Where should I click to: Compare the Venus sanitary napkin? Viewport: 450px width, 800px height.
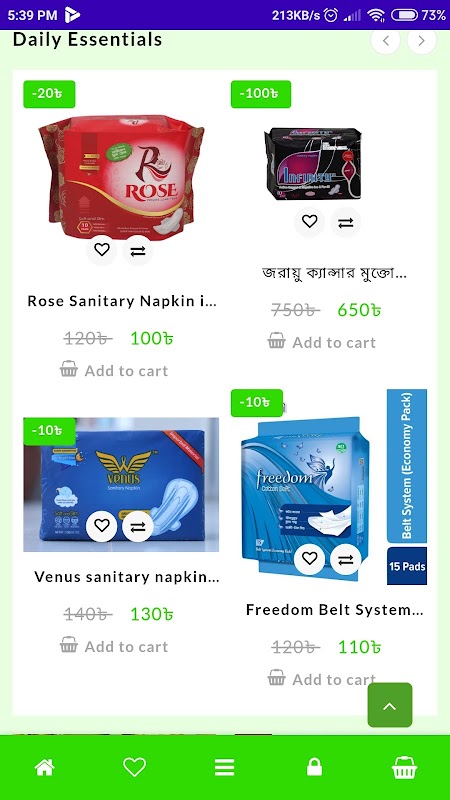coord(138,526)
